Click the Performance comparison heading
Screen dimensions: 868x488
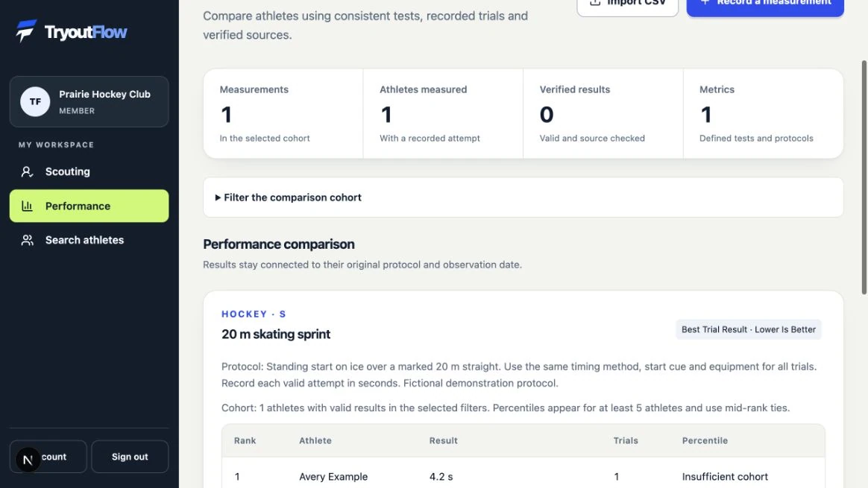coord(278,244)
